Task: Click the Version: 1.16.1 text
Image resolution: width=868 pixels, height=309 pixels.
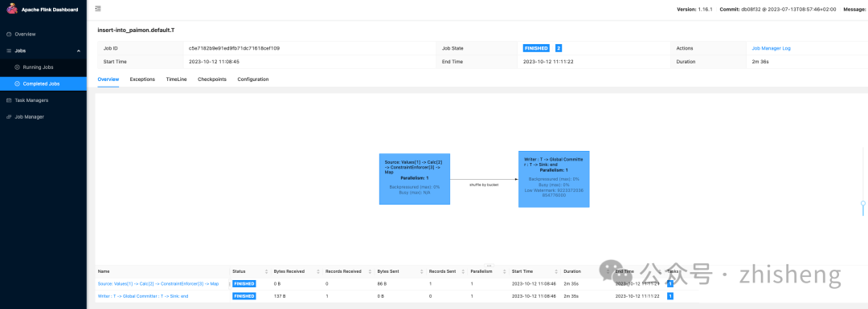Action: [x=694, y=10]
